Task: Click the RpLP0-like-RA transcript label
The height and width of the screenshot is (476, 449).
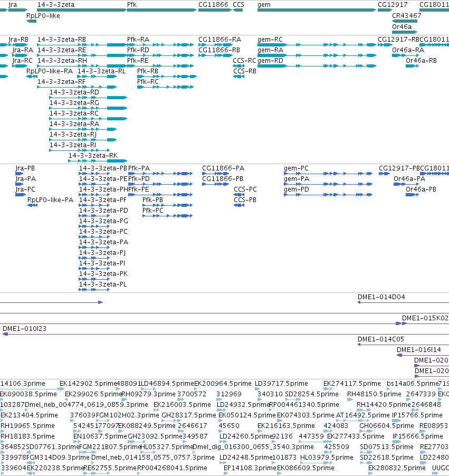Action: click(50, 71)
